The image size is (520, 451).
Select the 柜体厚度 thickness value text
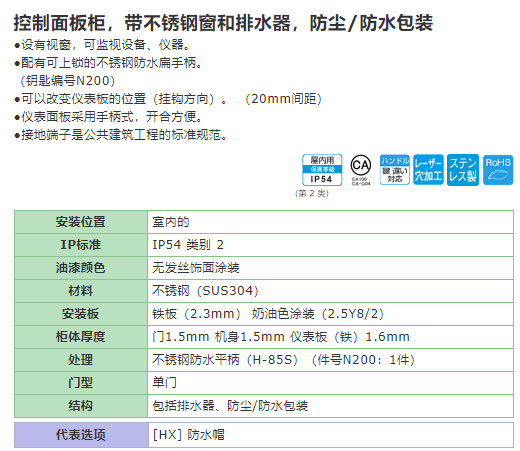tap(281, 337)
